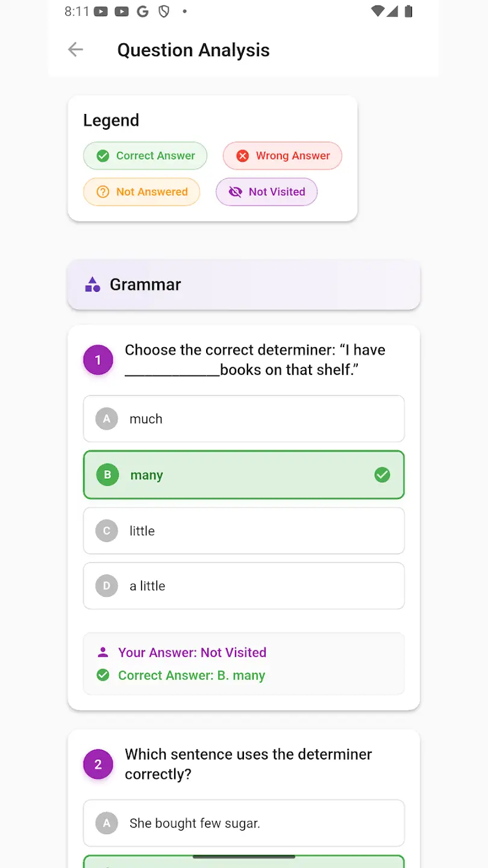Open the Grammar section header
Viewport: 488px width, 868px height.
tap(243, 284)
